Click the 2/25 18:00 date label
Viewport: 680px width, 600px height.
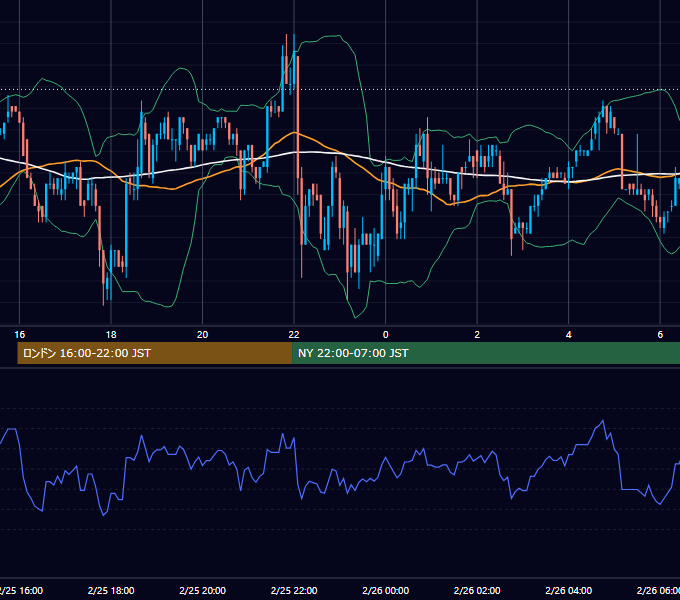(x=111, y=590)
